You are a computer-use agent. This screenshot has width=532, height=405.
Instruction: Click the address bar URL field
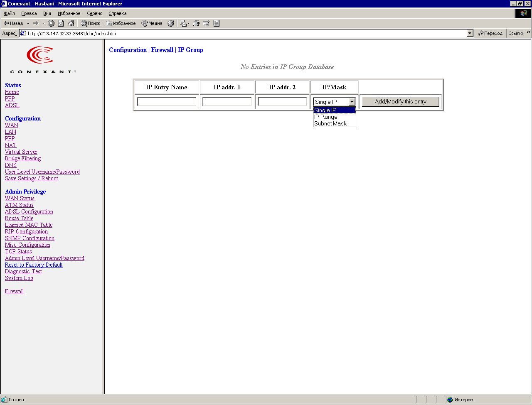[247, 34]
